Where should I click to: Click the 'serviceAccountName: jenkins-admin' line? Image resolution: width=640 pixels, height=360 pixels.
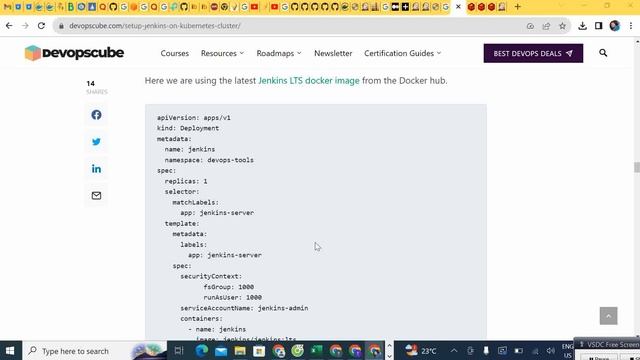244,308
